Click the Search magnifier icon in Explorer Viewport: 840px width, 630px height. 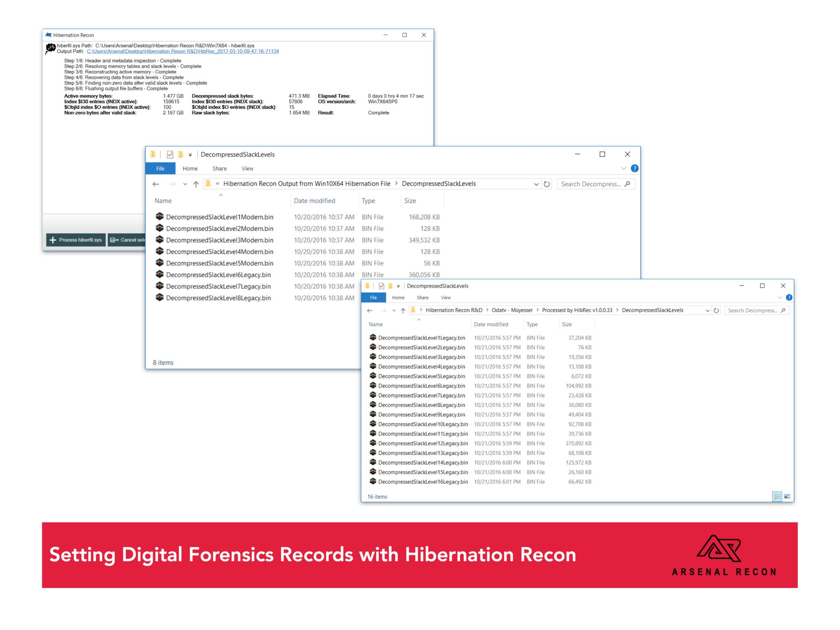(x=627, y=184)
